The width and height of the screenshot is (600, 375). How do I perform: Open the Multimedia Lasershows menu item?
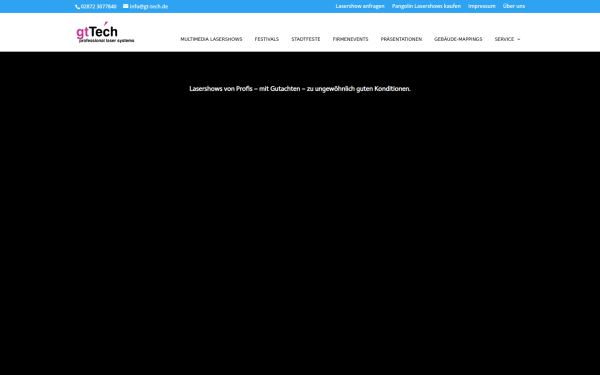[x=211, y=39]
